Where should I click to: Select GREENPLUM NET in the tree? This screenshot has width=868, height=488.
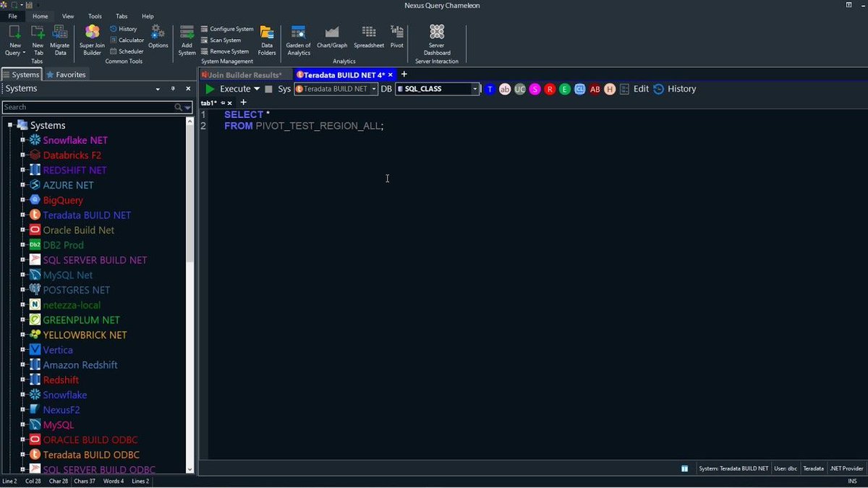click(81, 320)
